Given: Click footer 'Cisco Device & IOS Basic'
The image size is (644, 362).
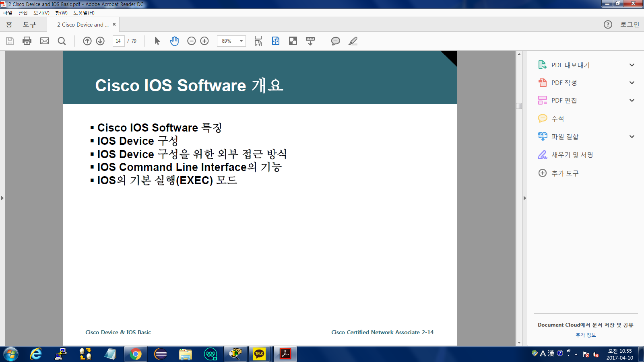Looking at the screenshot, I should click(118, 332).
